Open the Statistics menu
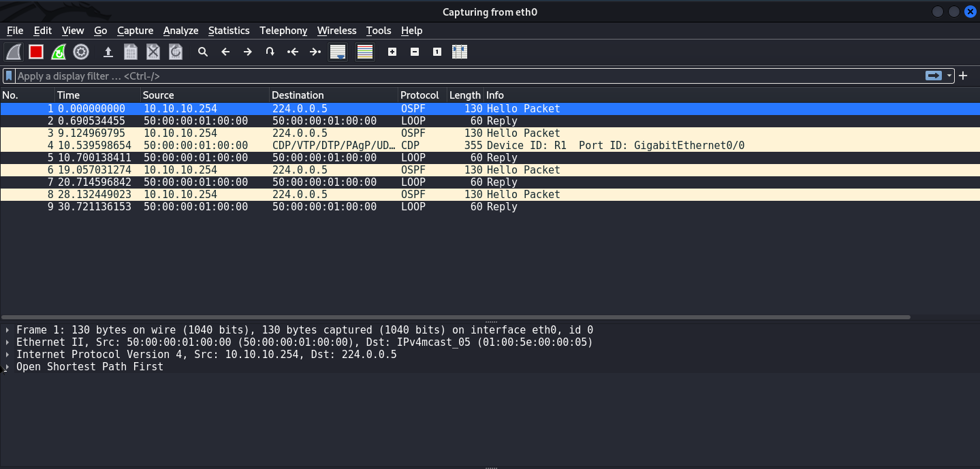 point(229,31)
